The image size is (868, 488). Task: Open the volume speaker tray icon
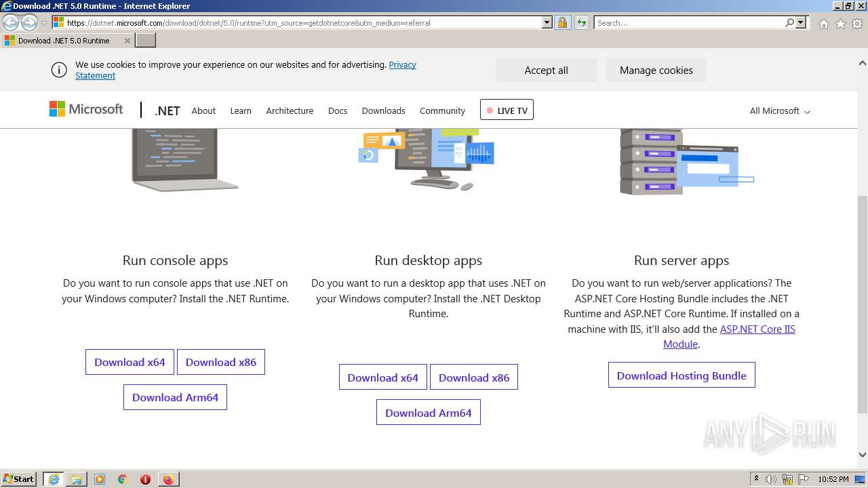click(771, 479)
